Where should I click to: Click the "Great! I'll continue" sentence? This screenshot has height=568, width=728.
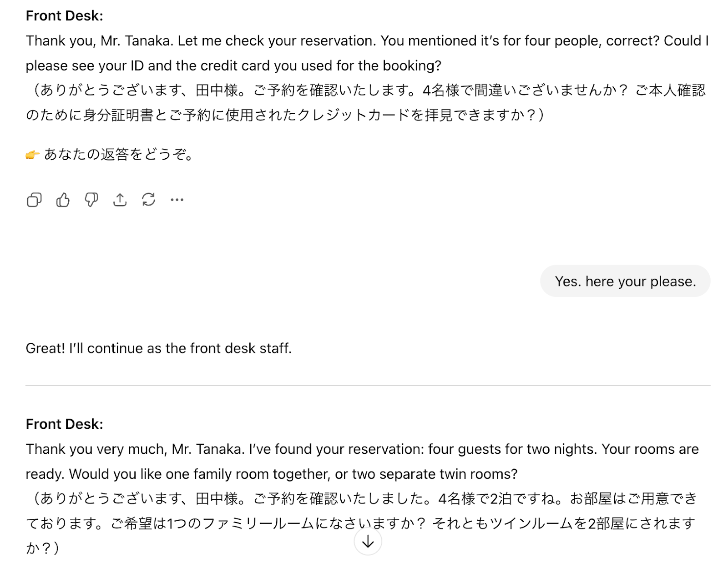click(x=158, y=348)
